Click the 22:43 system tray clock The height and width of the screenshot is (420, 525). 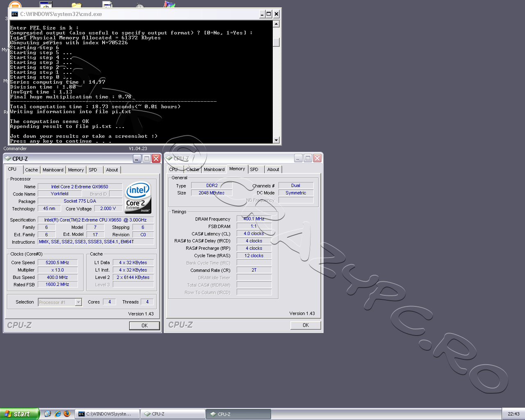click(514, 414)
